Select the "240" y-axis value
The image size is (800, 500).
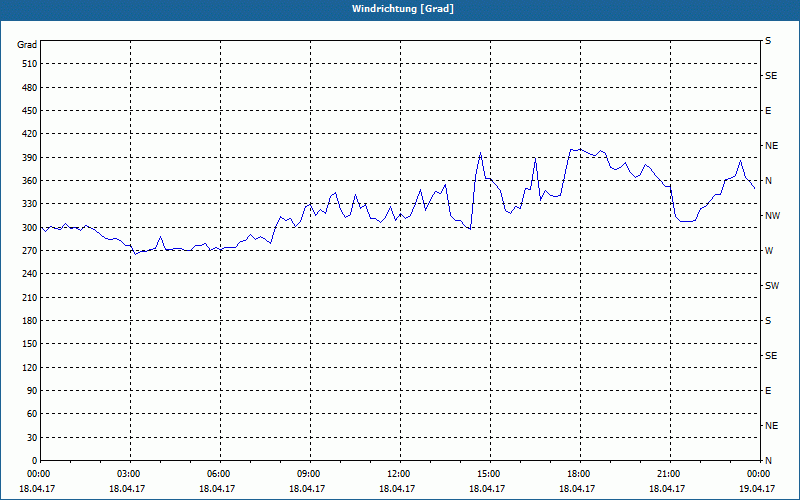(30, 274)
